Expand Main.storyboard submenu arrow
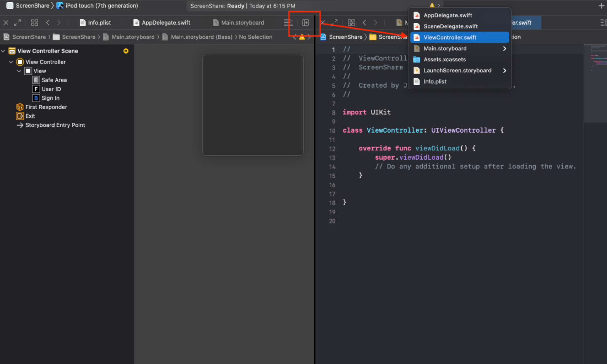Screen dimensions: 607x364 [504, 49]
